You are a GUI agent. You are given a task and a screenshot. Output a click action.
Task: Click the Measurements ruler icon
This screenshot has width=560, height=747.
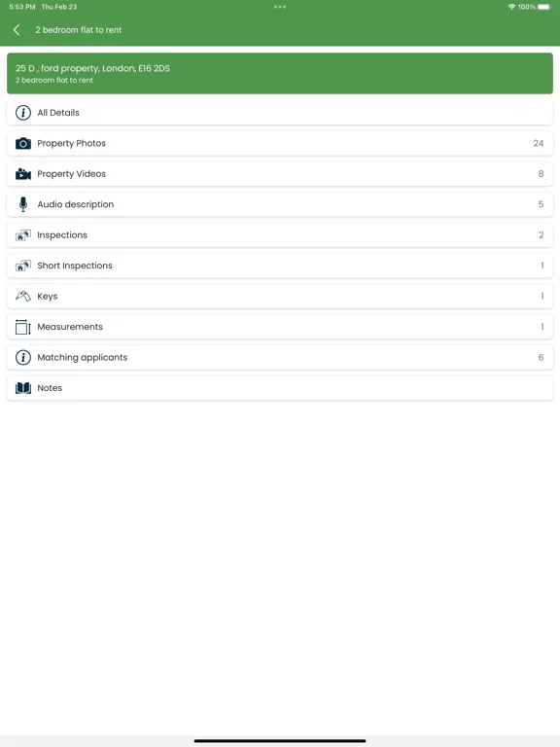tap(23, 327)
